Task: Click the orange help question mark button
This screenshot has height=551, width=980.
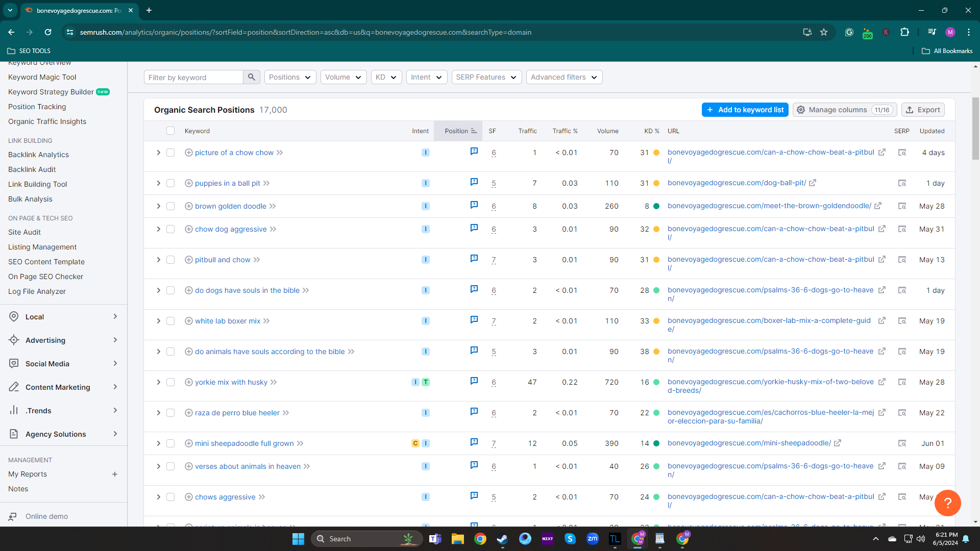Action: coord(947,503)
